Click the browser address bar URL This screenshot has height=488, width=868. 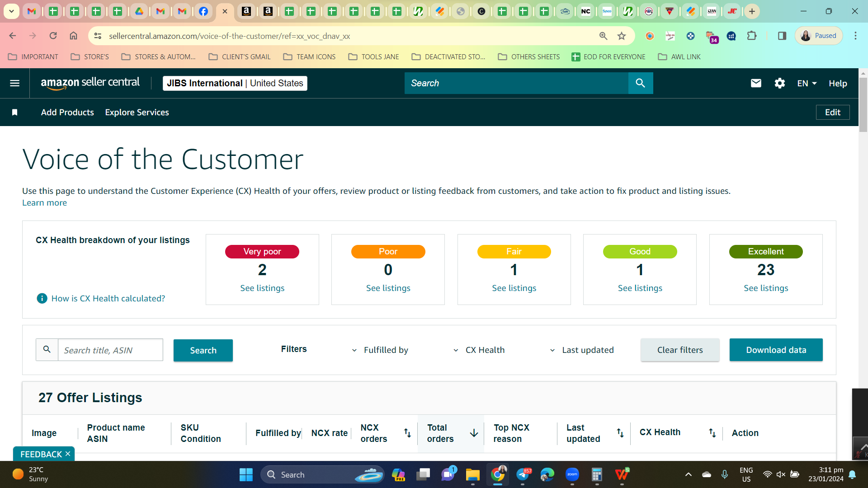(x=229, y=36)
